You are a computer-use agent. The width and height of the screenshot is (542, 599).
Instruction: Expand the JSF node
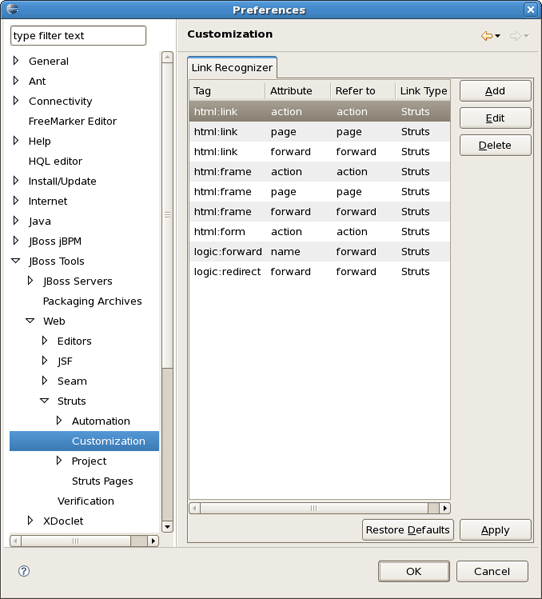tap(45, 361)
